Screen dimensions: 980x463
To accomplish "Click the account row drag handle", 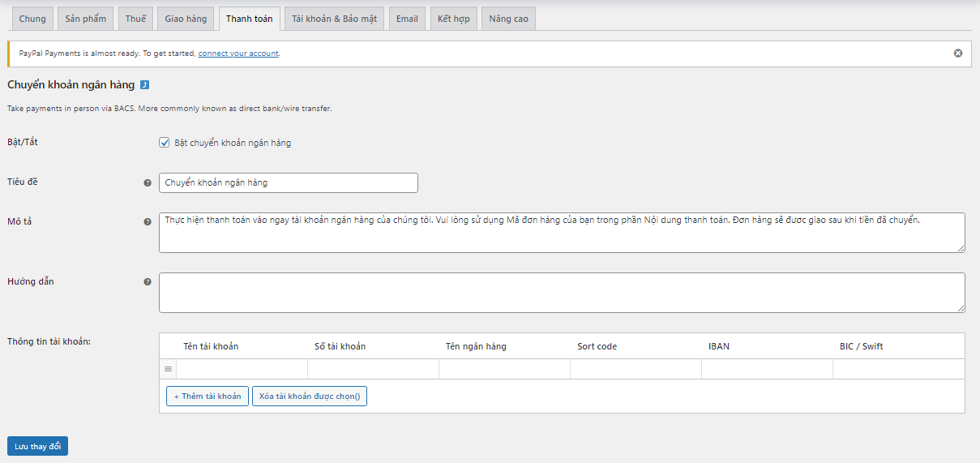I will (x=168, y=369).
